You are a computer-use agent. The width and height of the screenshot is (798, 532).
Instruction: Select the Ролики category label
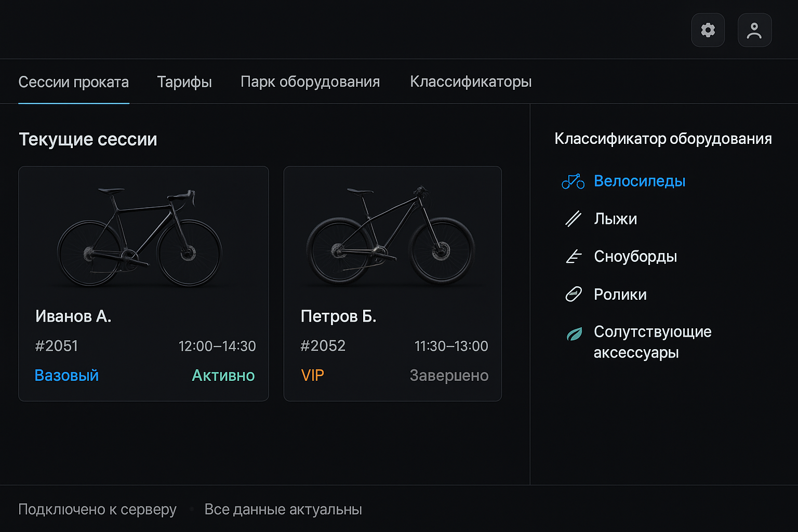[x=620, y=295]
